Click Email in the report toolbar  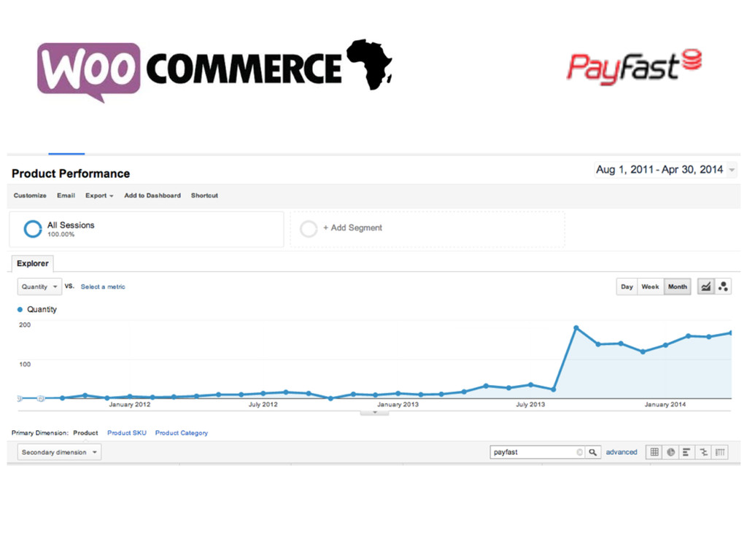pyautogui.click(x=66, y=195)
